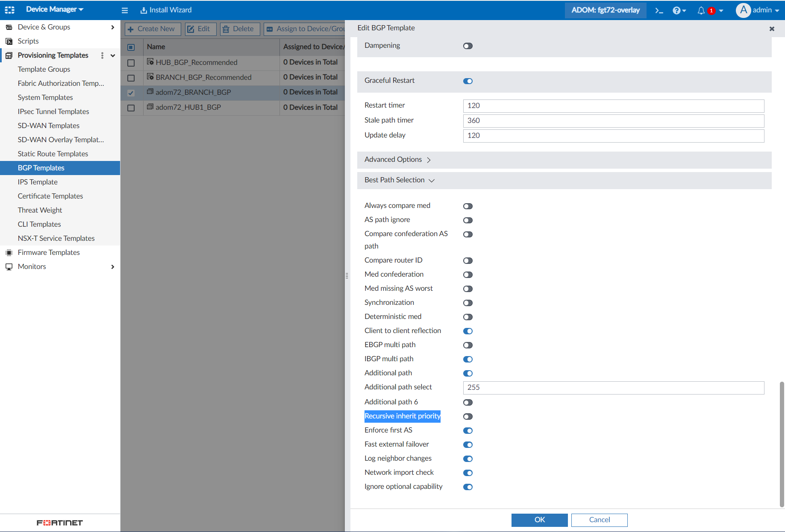
Task: Click the Edit toolbar button
Action: 200,29
